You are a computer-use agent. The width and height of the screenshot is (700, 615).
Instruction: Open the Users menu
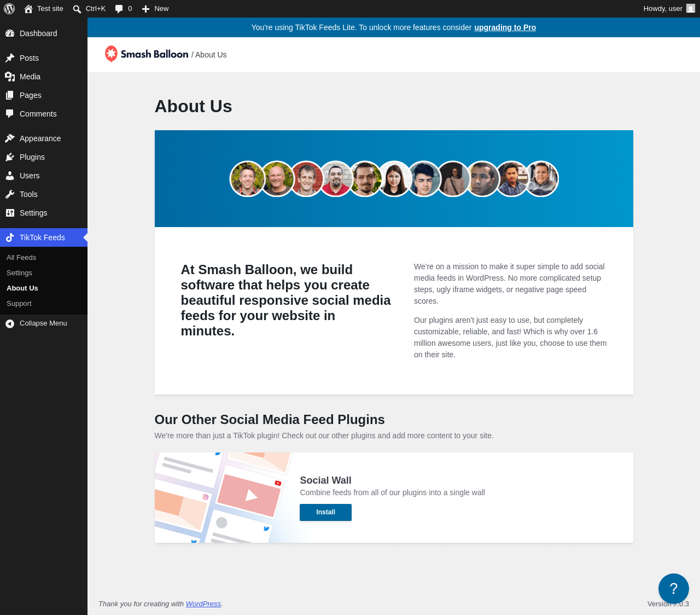44,176
